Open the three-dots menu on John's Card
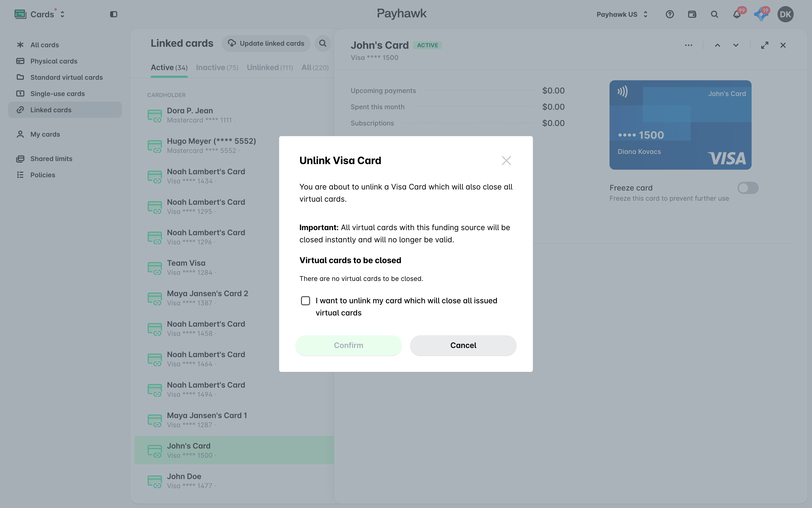Image resolution: width=812 pixels, height=508 pixels. (x=688, y=45)
